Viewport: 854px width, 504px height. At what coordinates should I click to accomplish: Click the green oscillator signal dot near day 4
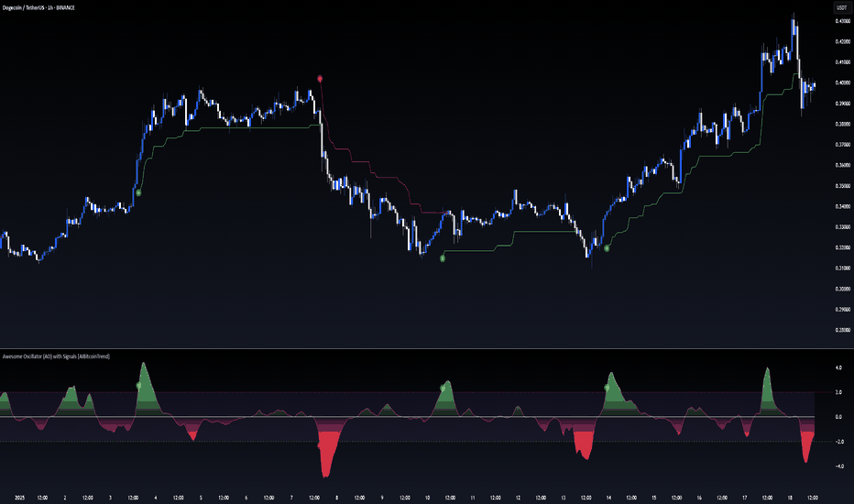138,385
